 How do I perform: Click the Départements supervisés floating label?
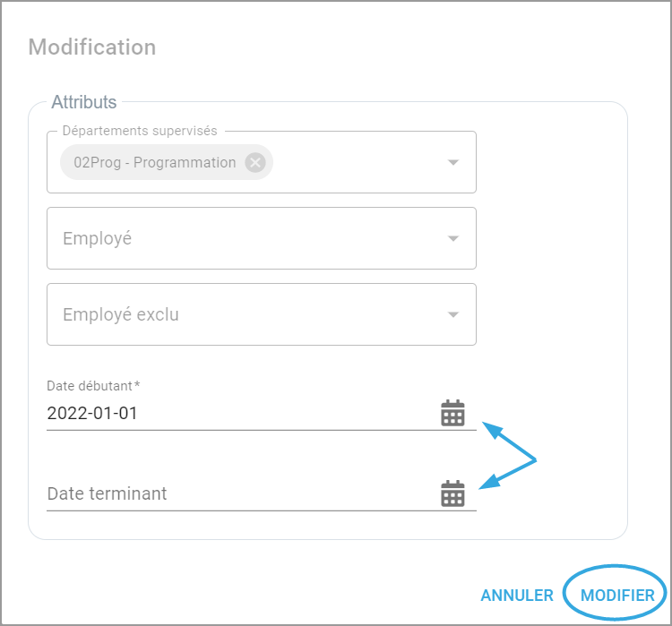click(x=140, y=131)
